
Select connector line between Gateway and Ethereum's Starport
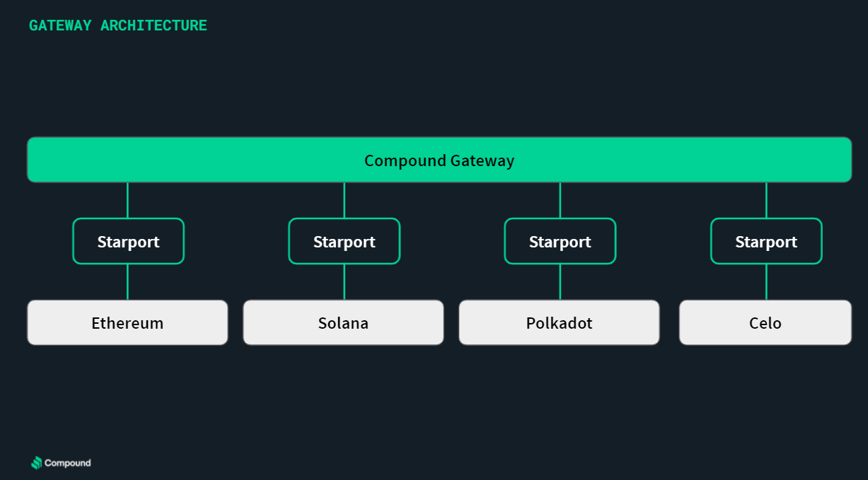pos(127,200)
